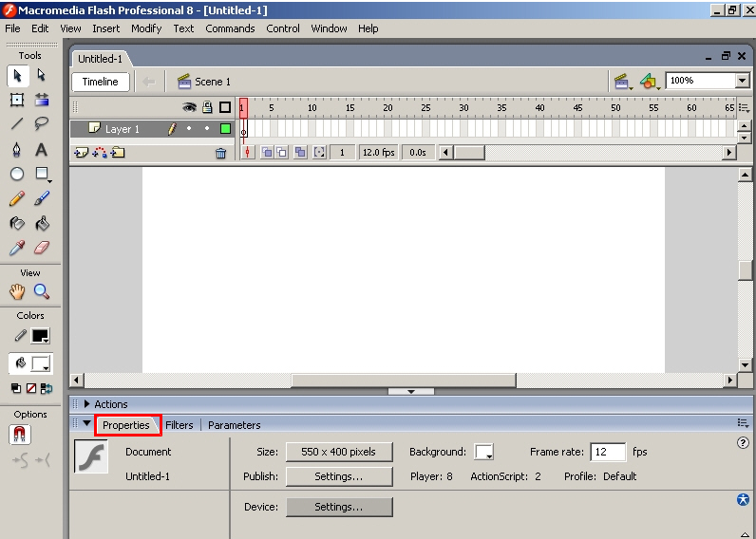Open Edit Multiple Frames button
This screenshot has height=539, width=756.
click(300, 152)
